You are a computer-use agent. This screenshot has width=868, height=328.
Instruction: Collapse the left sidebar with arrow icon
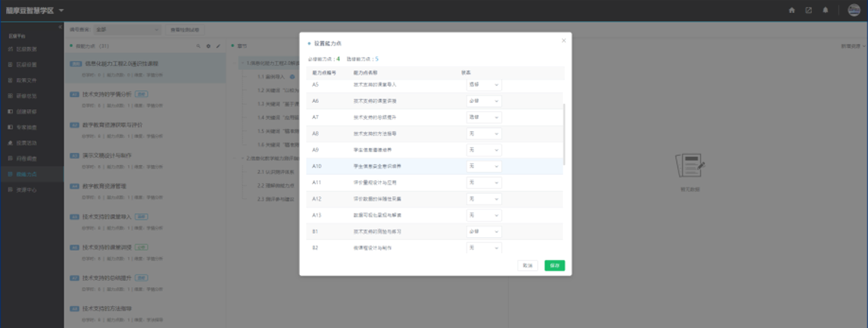(x=60, y=27)
